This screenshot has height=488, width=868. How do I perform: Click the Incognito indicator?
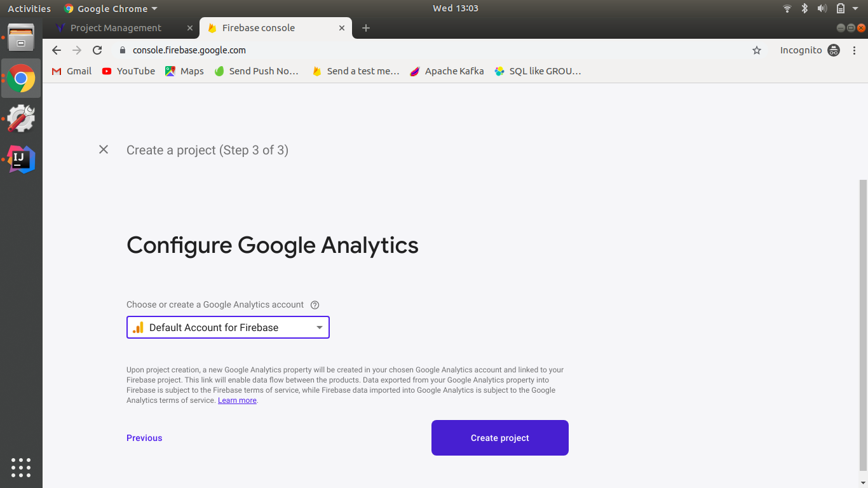click(x=810, y=50)
